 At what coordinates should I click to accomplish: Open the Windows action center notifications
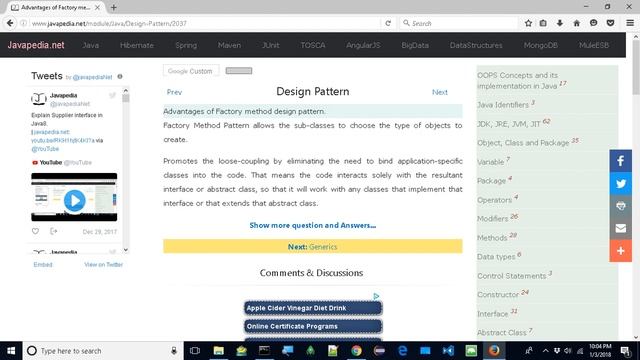tap(625, 351)
